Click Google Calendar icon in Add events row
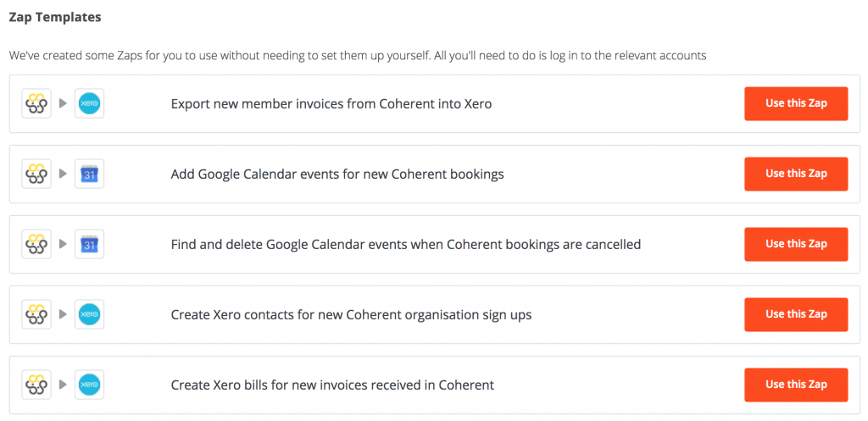The image size is (868, 421). click(89, 174)
